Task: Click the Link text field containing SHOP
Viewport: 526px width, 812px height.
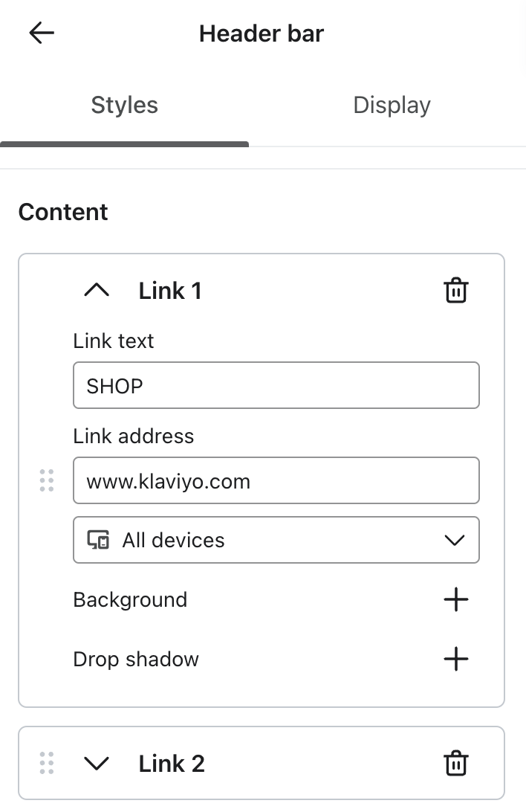Action: pyautogui.click(x=276, y=385)
